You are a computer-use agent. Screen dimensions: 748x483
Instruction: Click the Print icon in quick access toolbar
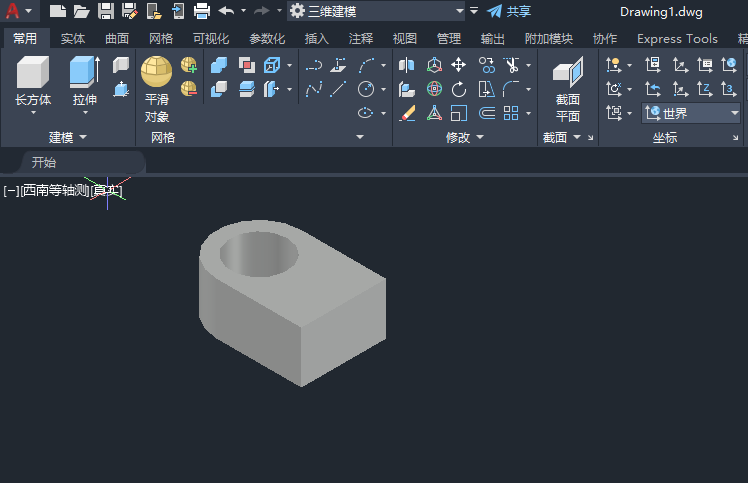[201, 11]
